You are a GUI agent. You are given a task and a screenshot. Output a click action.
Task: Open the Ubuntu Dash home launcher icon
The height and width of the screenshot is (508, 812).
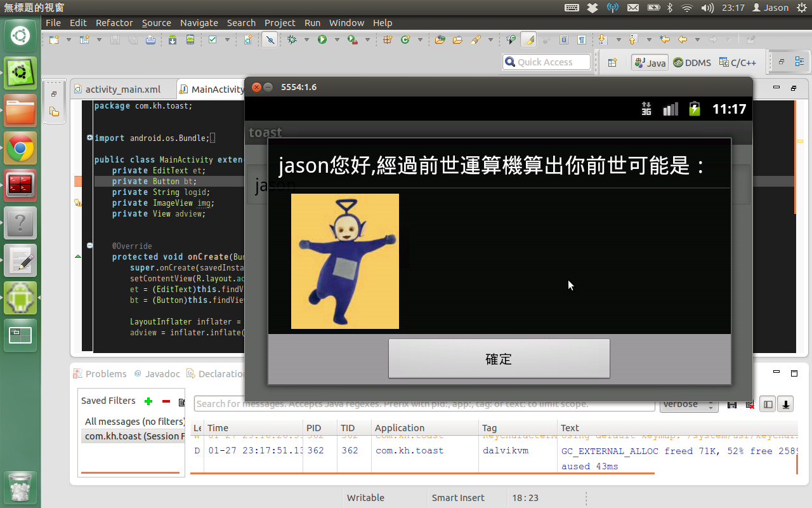click(x=20, y=36)
